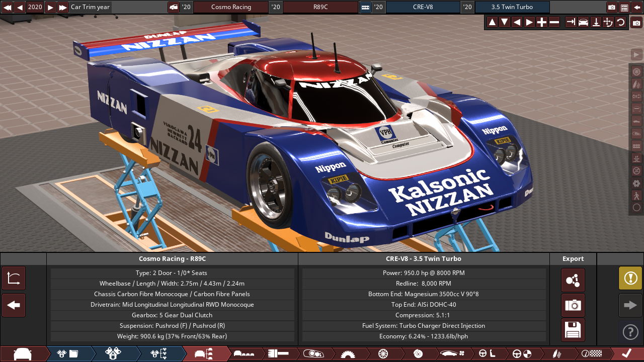Open the headlight fixtures tab
Viewport: 644px width, 362px height.
click(x=312, y=354)
